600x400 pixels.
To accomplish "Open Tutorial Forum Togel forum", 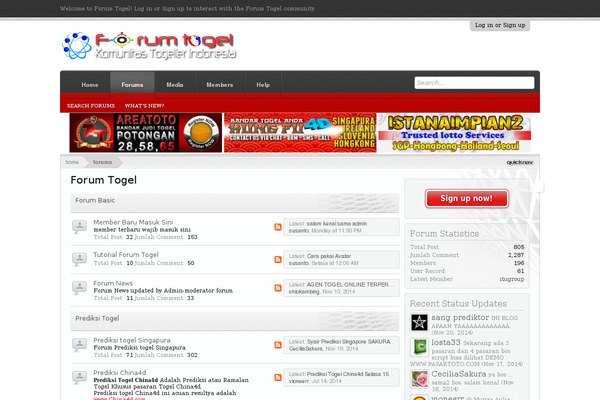I will click(126, 255).
